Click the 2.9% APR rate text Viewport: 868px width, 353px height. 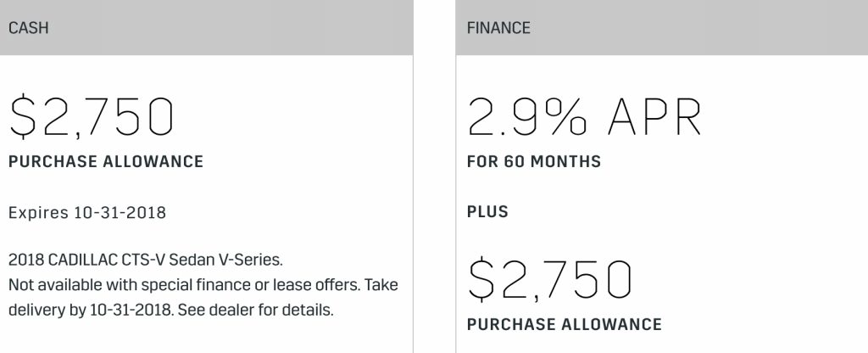(x=585, y=117)
